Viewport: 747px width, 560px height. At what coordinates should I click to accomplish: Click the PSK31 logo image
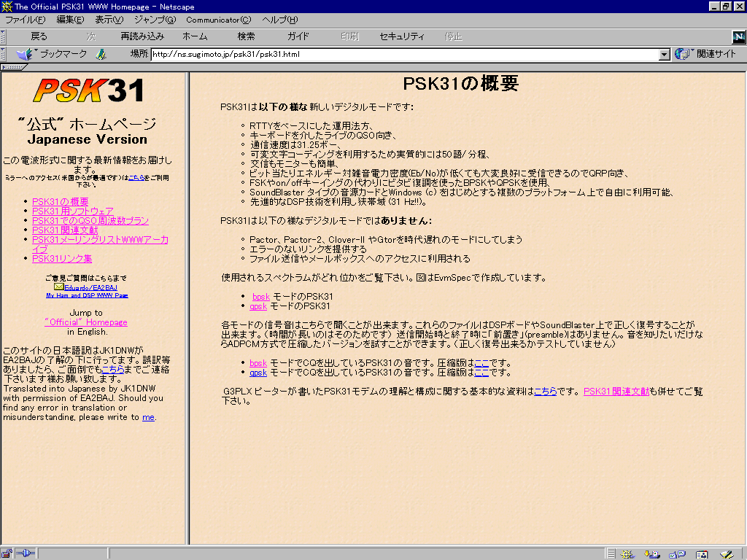(x=88, y=90)
